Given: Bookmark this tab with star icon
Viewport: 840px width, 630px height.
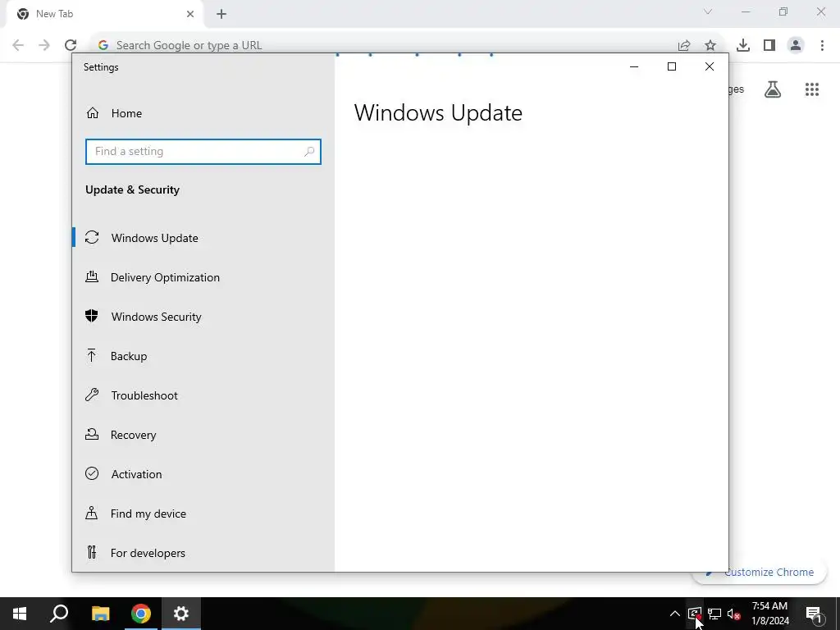Looking at the screenshot, I should click(x=710, y=46).
